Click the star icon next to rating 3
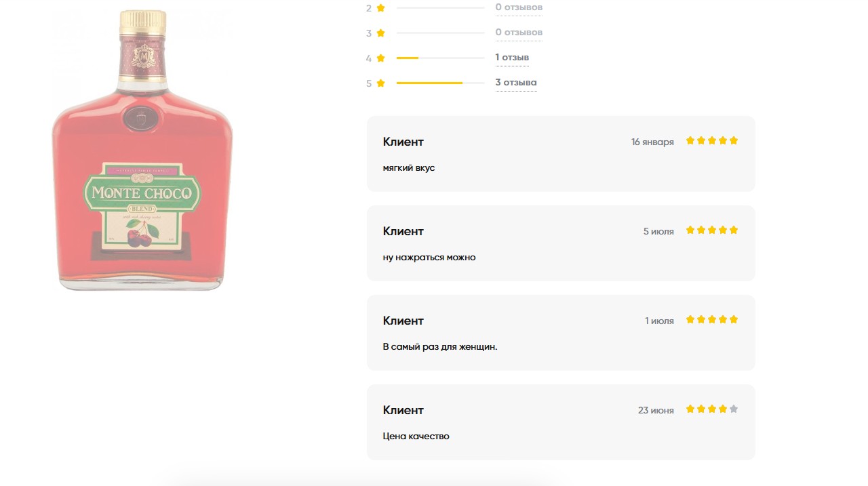 [x=380, y=33]
